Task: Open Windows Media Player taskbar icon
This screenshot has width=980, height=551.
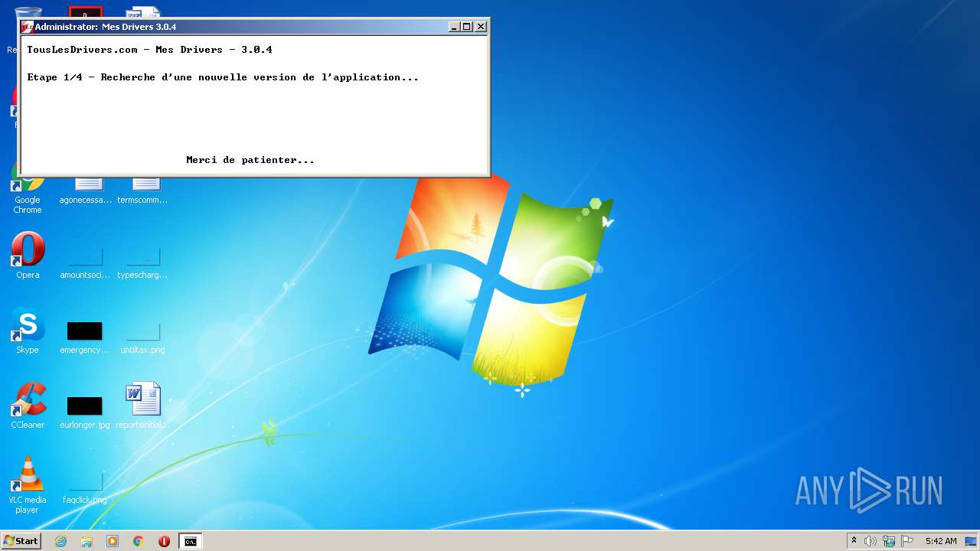Action: point(113,541)
